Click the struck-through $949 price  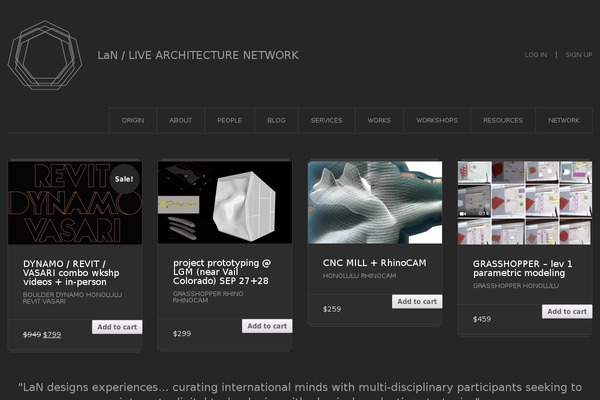point(32,335)
